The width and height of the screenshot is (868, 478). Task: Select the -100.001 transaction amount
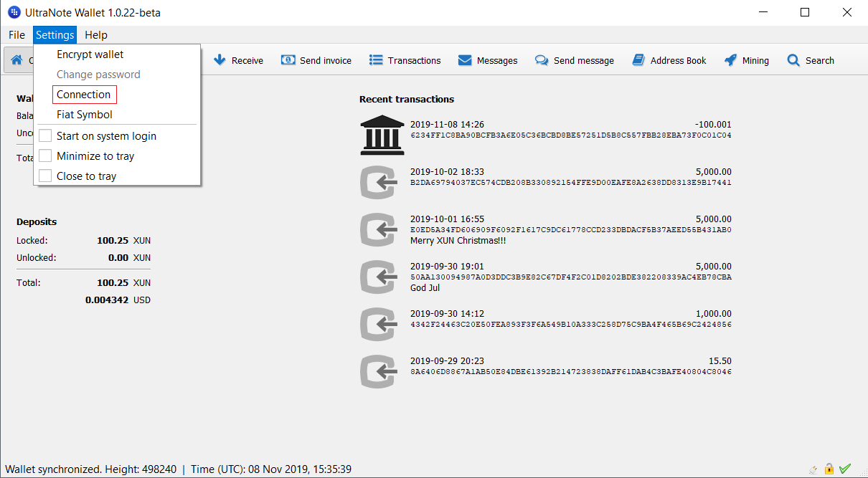pos(713,125)
